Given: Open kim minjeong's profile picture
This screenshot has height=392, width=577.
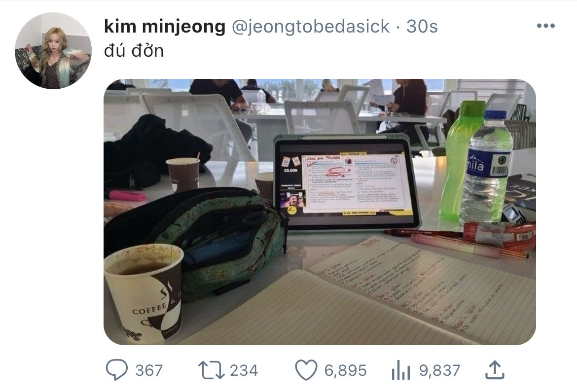Looking at the screenshot, I should click(53, 51).
